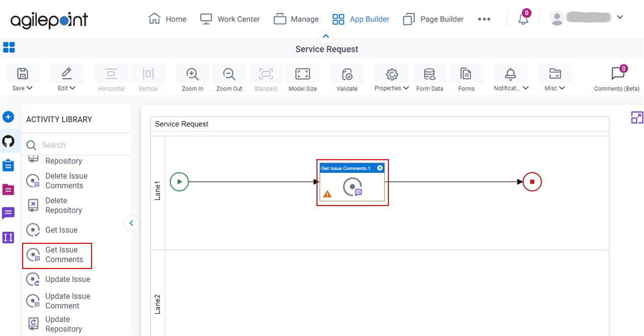Image resolution: width=644 pixels, height=336 pixels.
Task: Select the Update Issue activity
Action: pos(58,280)
